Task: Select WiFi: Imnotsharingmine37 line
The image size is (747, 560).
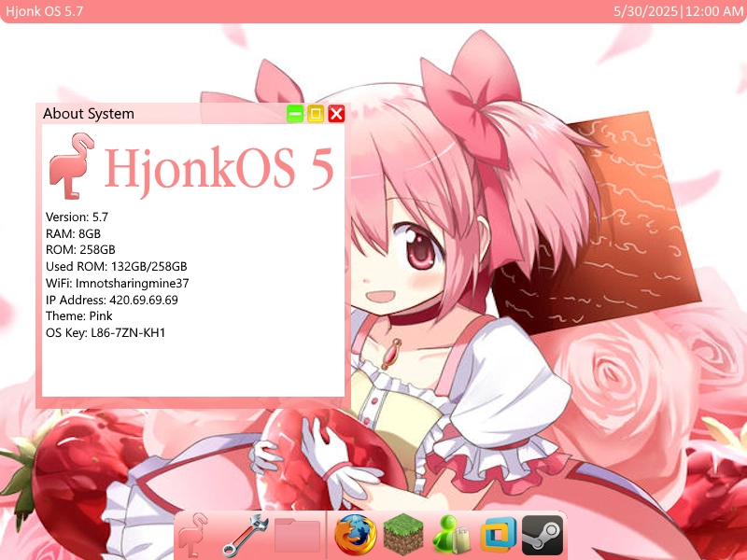Action: pyautogui.click(x=118, y=284)
